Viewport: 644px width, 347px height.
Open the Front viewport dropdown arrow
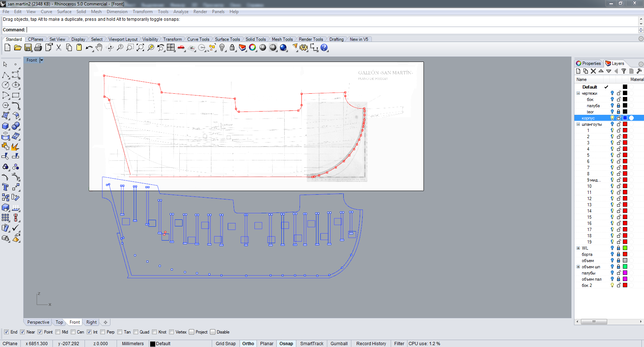(x=42, y=60)
